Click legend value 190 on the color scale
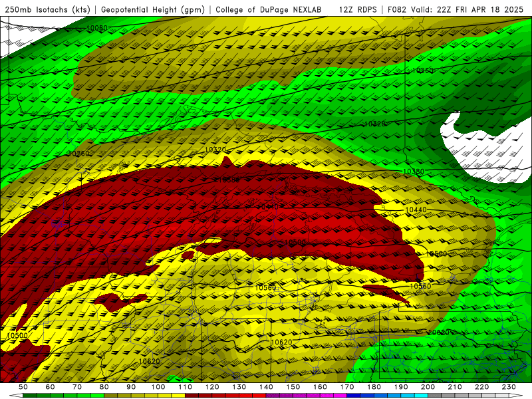 (401, 387)
